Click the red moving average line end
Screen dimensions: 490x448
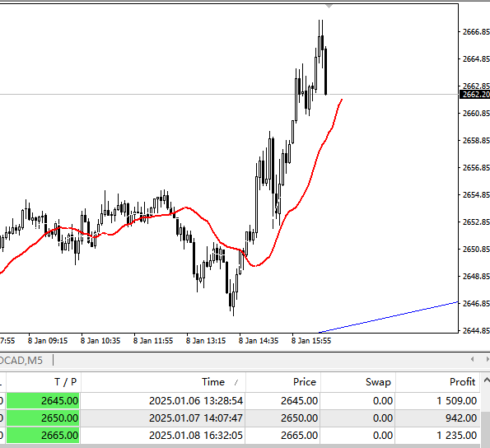click(x=342, y=100)
